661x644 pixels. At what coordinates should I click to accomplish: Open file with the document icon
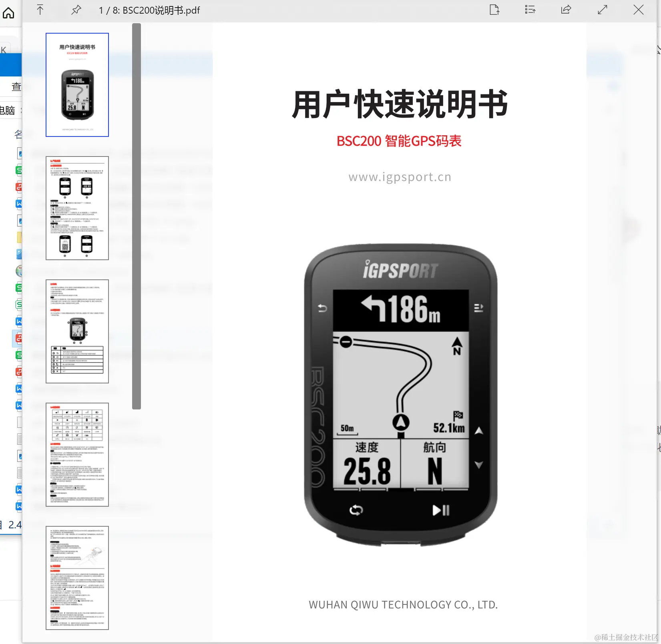(x=494, y=10)
